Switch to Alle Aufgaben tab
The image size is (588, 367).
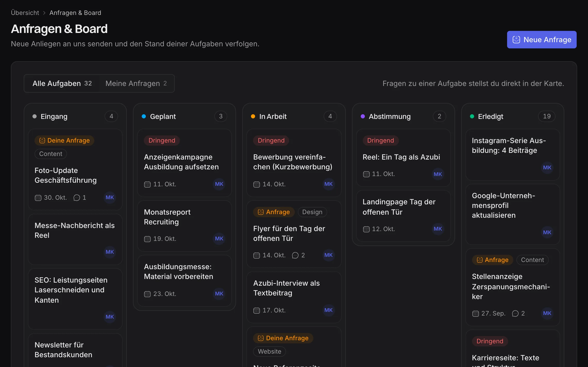click(62, 83)
